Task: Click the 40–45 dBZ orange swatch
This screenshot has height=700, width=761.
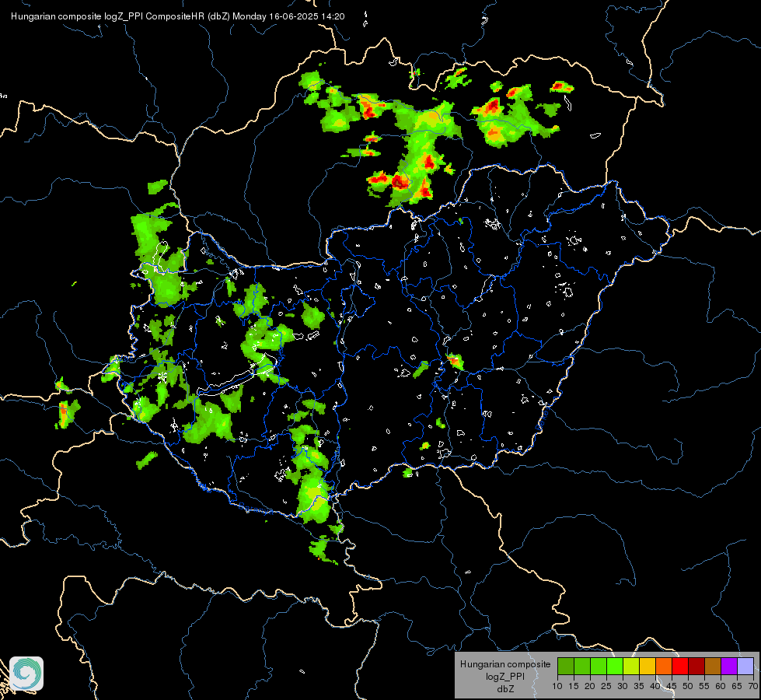Action: click(664, 666)
